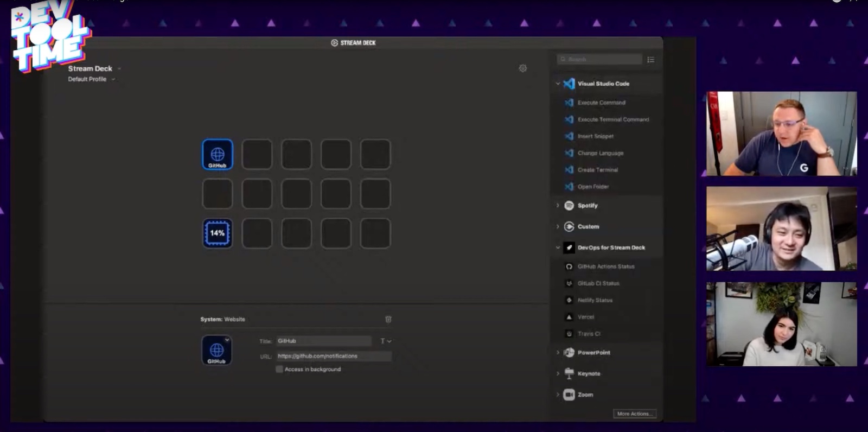Click the DevOps for Stream Deck icon
This screenshot has width=868, height=432.
point(569,247)
